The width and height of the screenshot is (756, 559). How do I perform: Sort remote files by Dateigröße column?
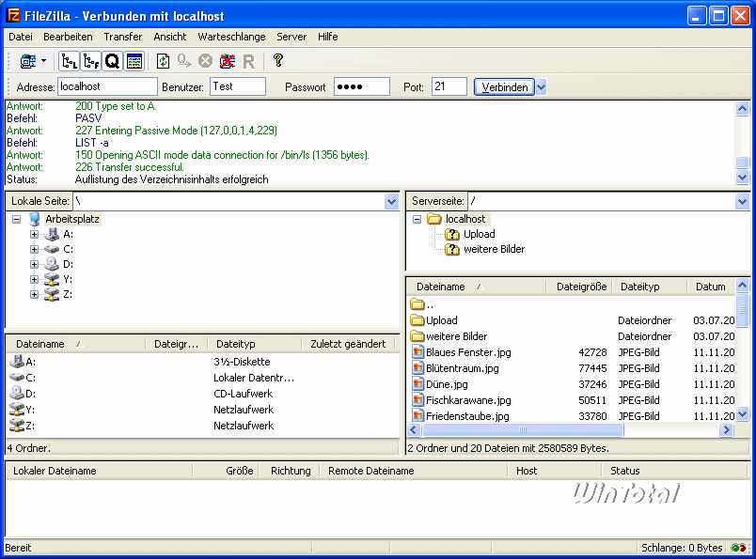pos(581,287)
